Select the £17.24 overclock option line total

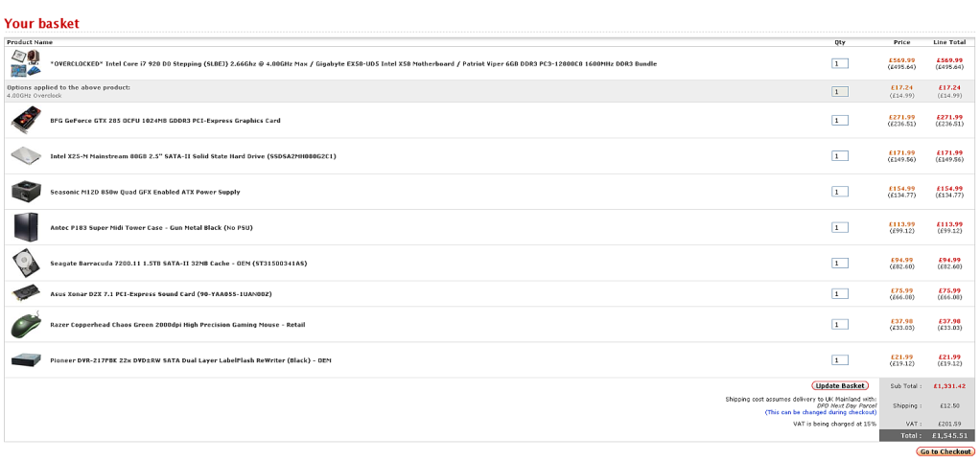click(948, 87)
